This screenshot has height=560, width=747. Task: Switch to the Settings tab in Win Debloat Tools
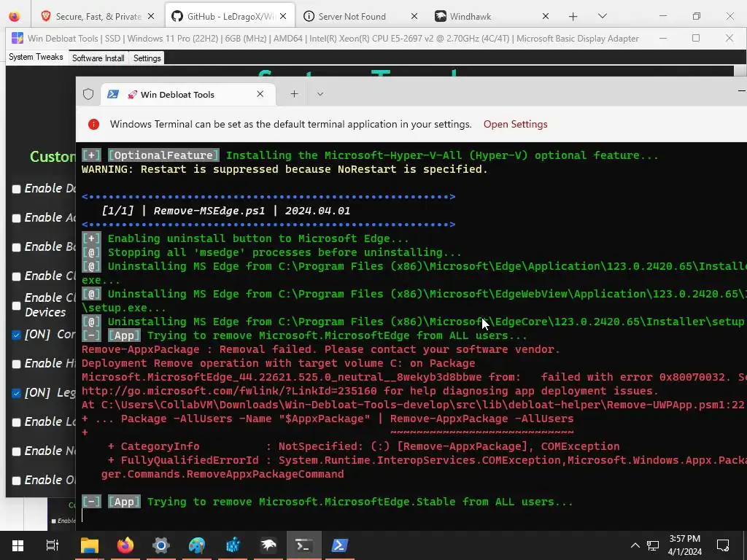click(x=147, y=58)
